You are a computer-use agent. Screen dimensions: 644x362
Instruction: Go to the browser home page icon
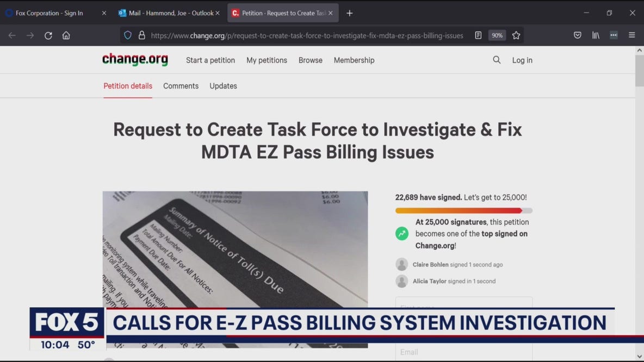point(66,36)
